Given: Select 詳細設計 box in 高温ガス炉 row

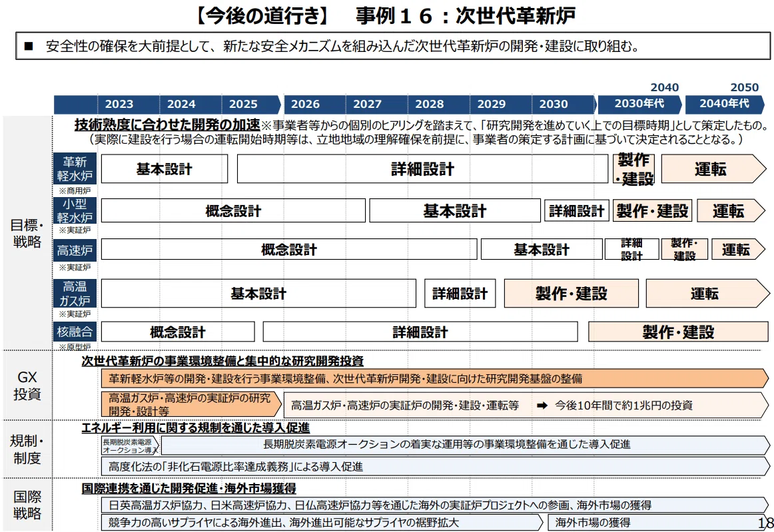Looking at the screenshot, I should coord(460,294).
